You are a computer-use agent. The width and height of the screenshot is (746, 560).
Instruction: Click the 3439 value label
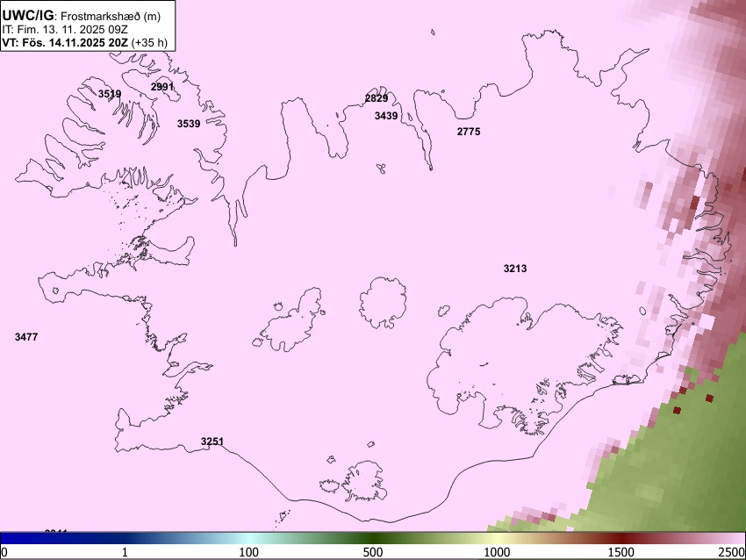pos(386,116)
